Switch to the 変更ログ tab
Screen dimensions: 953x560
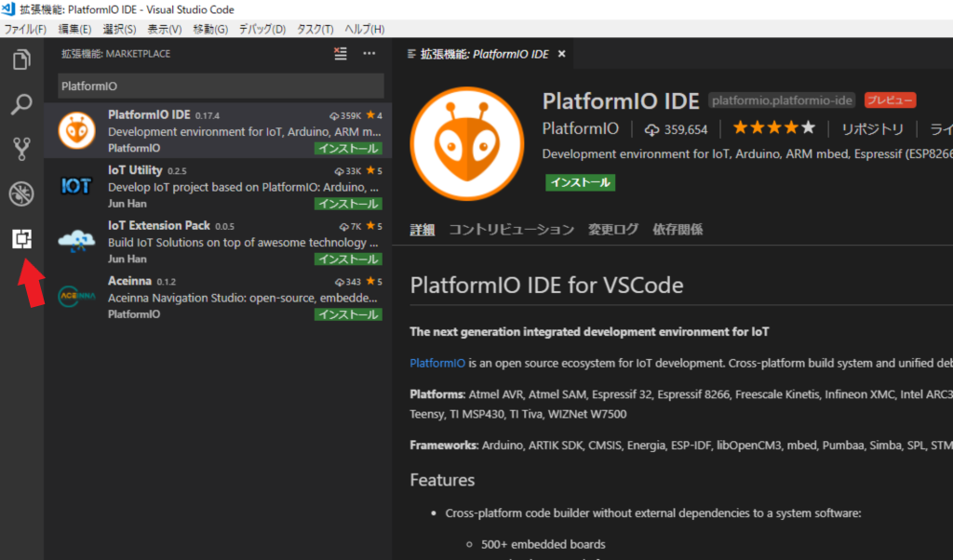tap(613, 228)
